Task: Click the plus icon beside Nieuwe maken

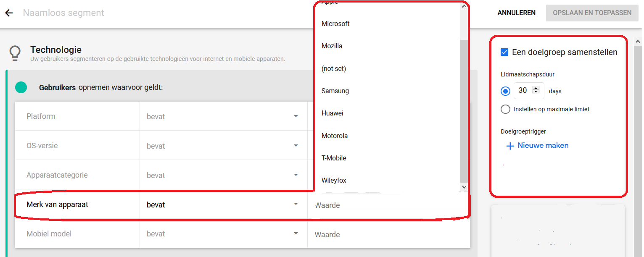Action: coord(510,146)
